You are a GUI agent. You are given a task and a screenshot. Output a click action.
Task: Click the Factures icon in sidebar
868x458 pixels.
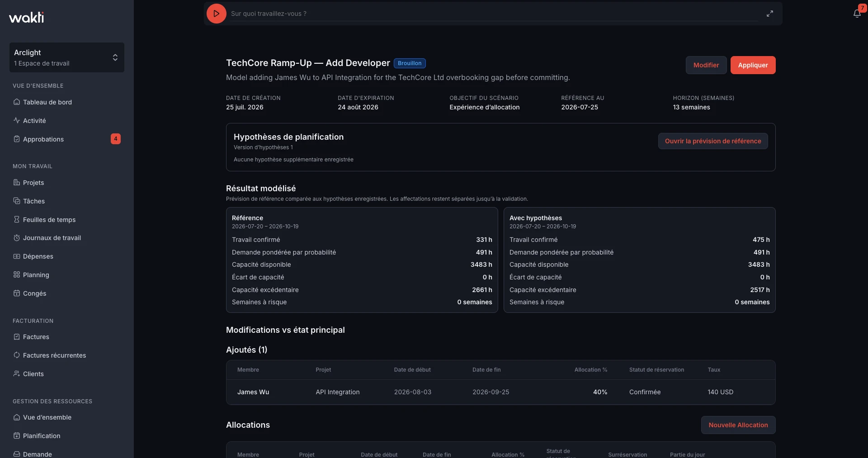[x=17, y=337]
